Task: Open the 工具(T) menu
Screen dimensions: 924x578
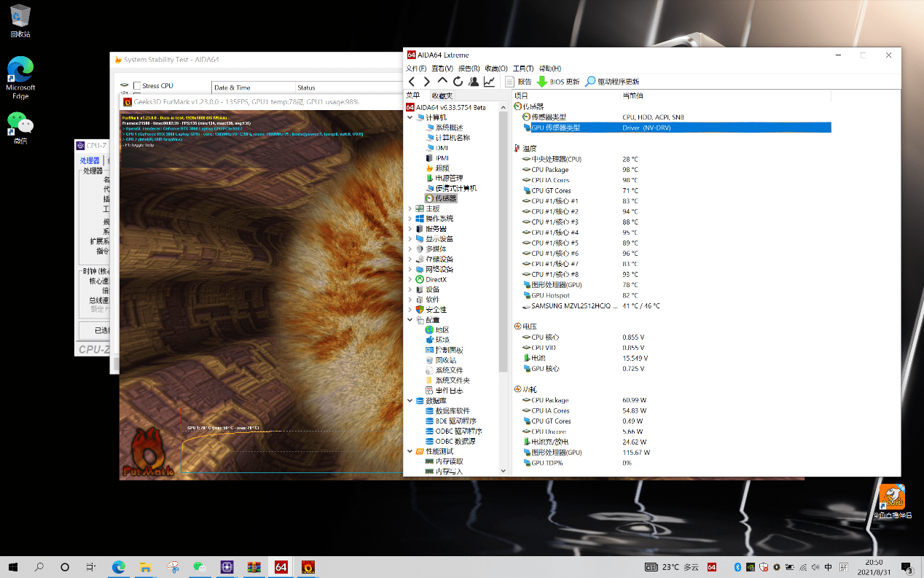Action: 523,69
